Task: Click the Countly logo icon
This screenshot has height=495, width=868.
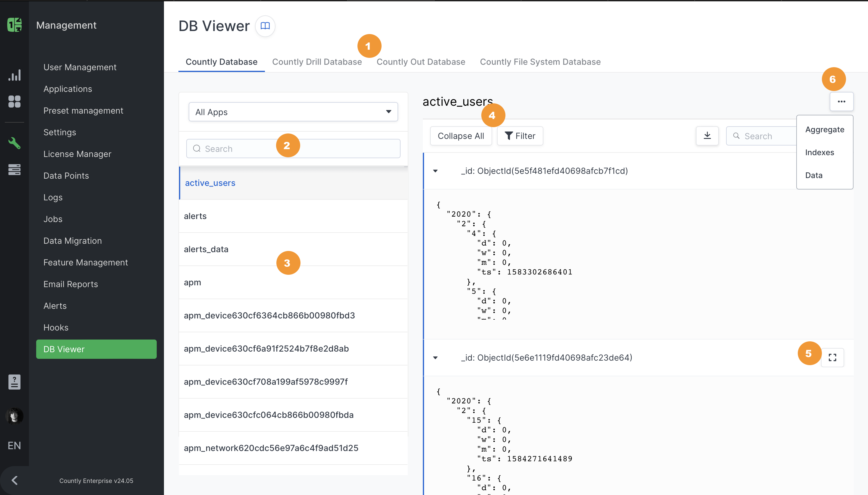Action: coord(14,25)
